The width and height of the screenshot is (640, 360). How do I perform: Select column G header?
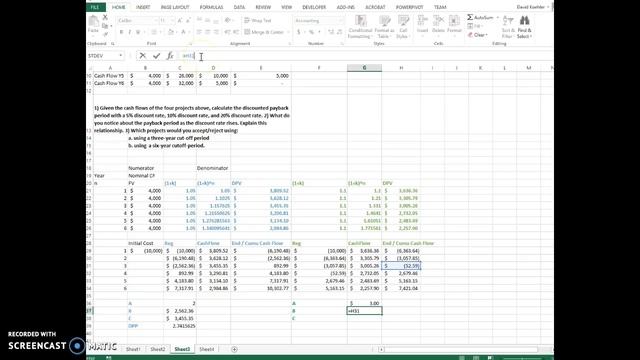click(x=364, y=68)
